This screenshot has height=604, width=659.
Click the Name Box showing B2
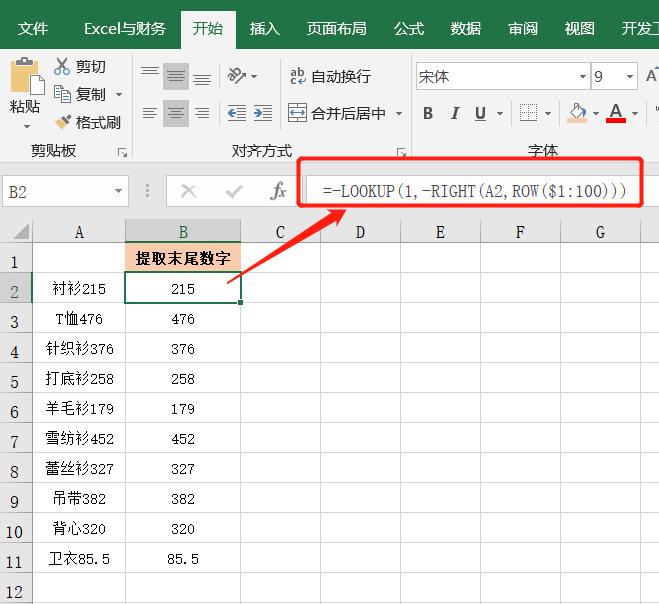(58, 191)
